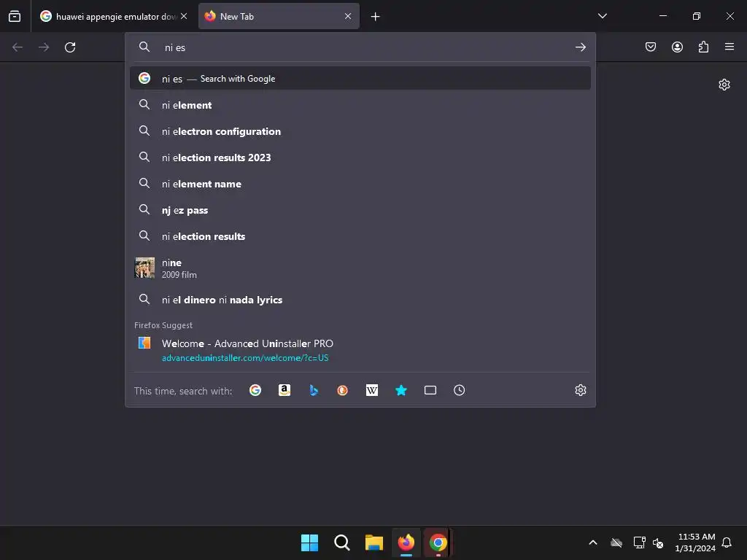
Task: Open a new tab with plus button
Action: (x=376, y=17)
